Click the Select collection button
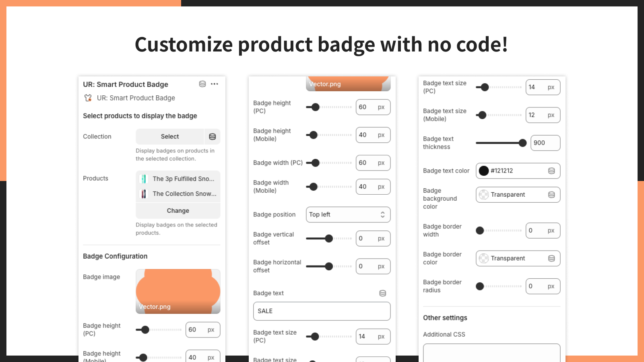This screenshot has width=644, height=362. click(170, 137)
